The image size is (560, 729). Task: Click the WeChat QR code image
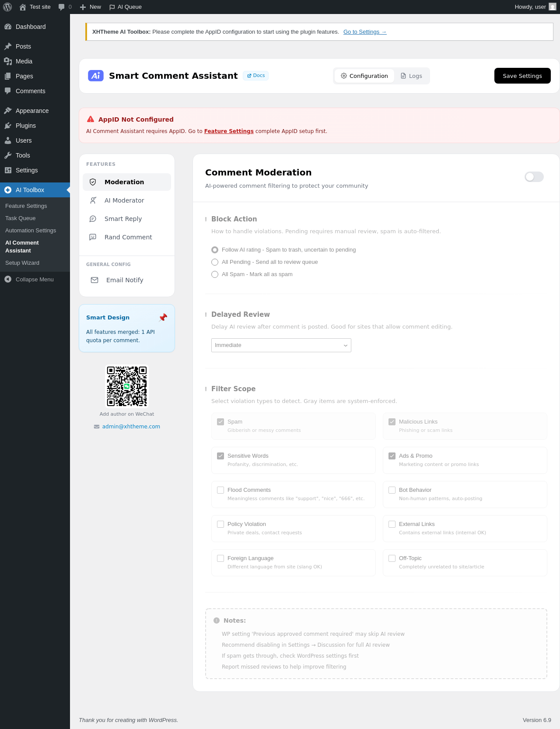coord(127,386)
